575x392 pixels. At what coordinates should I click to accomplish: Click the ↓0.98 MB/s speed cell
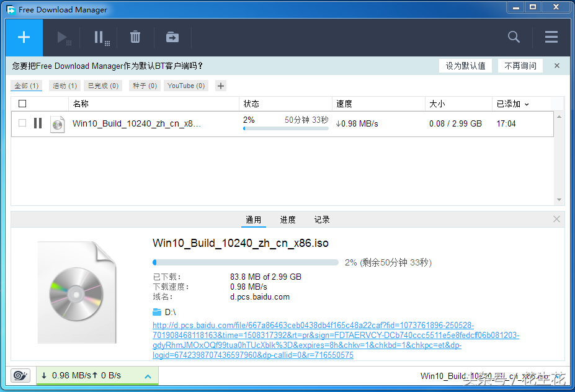[357, 123]
